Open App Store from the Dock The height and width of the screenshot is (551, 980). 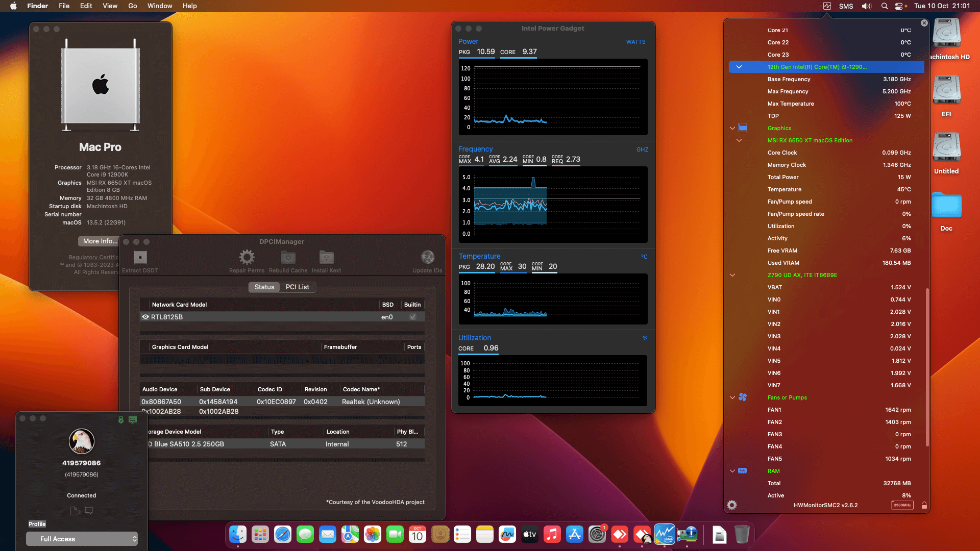575,534
